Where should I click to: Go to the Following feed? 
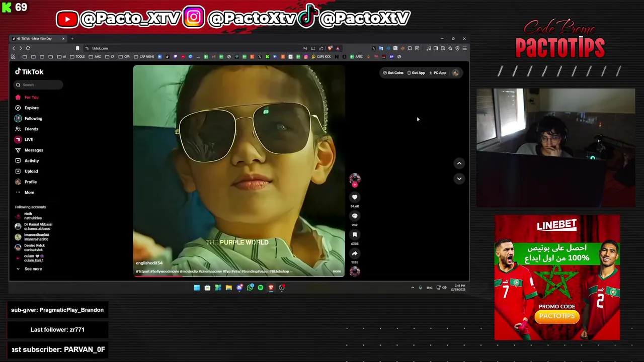coord(29,118)
